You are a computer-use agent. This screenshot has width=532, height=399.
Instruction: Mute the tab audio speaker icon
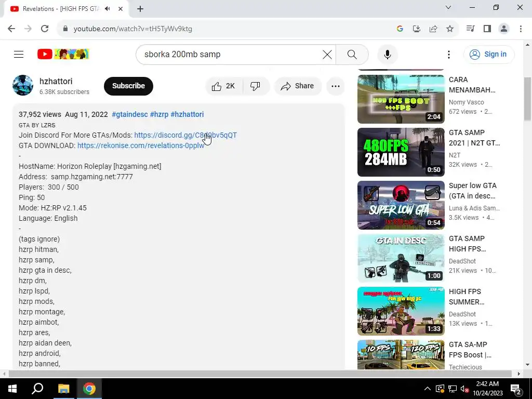click(108, 9)
